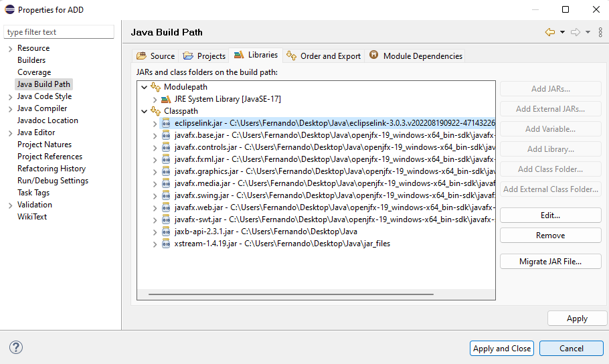Collapse the Classpath node

coord(144,112)
